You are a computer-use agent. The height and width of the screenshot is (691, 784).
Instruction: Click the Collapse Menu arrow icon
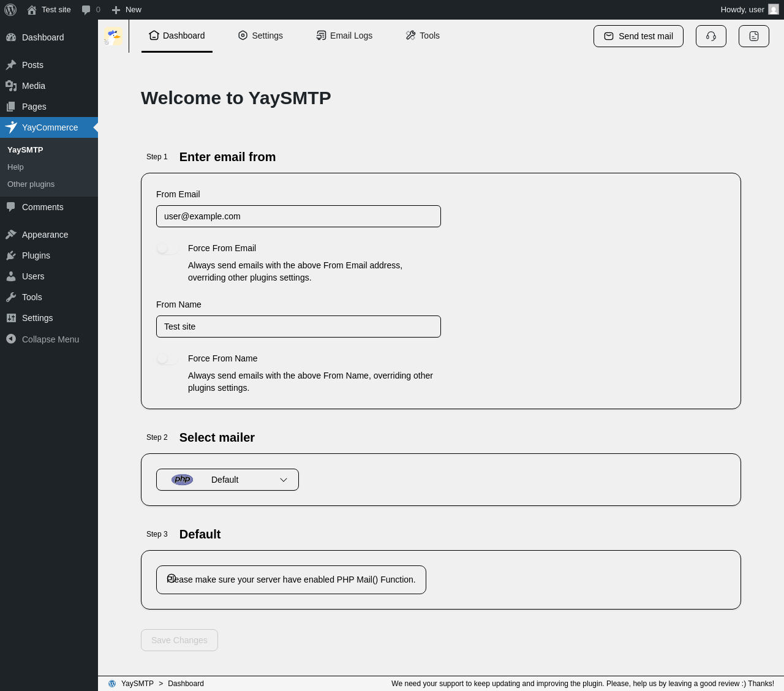click(11, 339)
